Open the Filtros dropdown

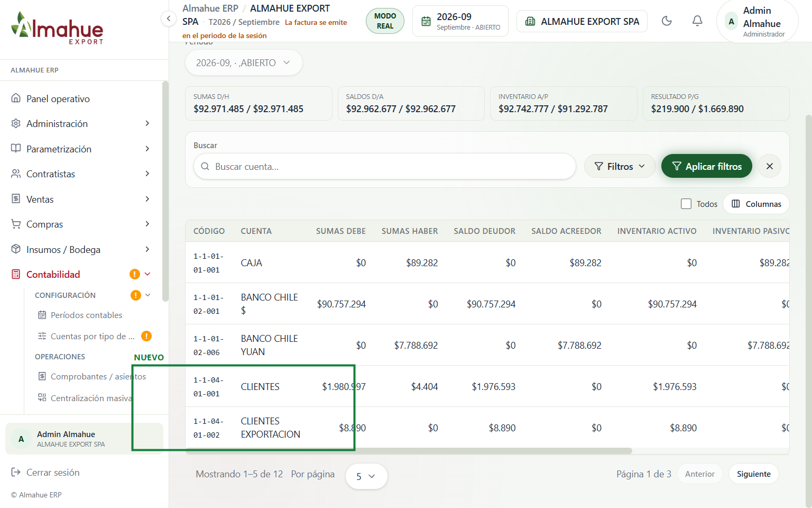[620, 167]
